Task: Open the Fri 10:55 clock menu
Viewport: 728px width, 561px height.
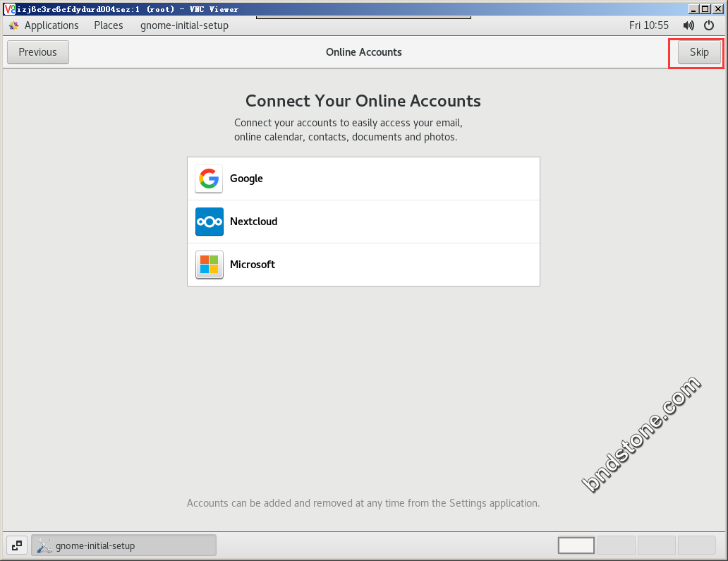Action: click(x=648, y=25)
